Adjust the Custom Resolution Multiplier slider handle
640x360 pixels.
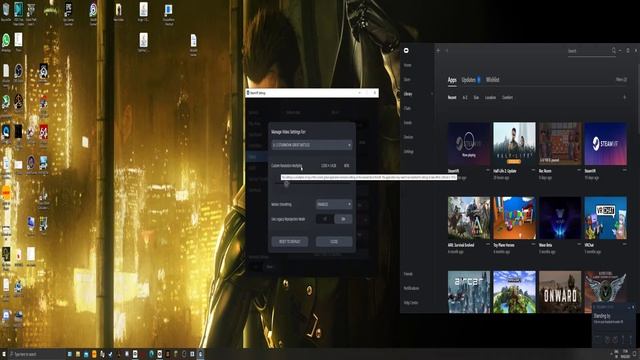(x=286, y=184)
